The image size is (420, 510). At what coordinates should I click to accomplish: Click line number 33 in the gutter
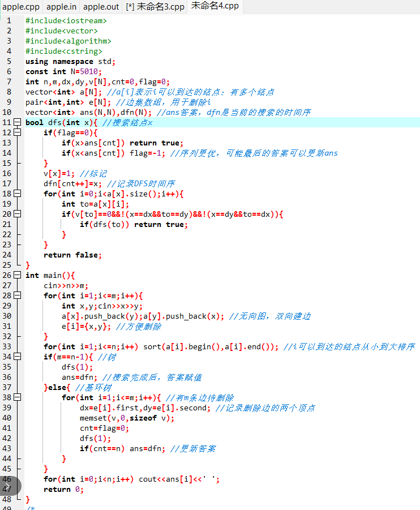tap(7, 346)
